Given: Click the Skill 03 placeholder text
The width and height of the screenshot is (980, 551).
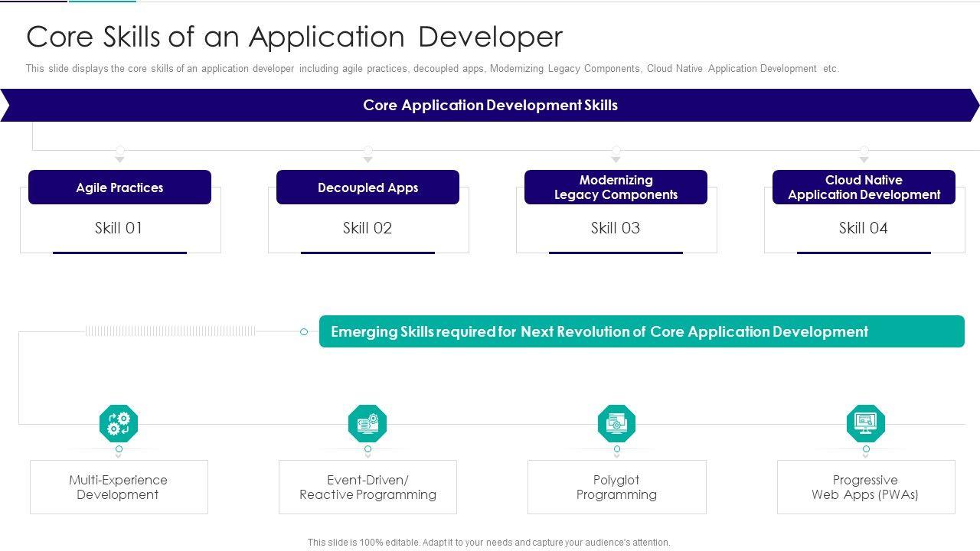Looking at the screenshot, I should (x=616, y=228).
